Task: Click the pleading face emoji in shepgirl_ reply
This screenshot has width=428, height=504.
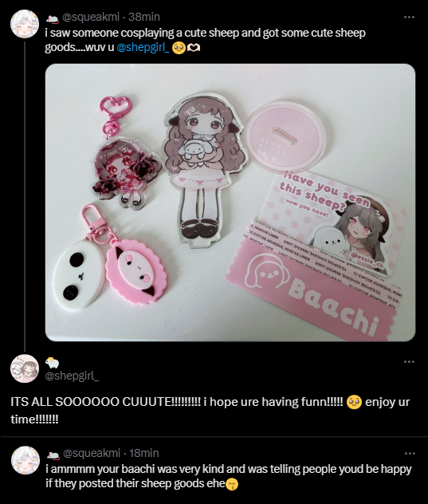Action: [x=354, y=403]
